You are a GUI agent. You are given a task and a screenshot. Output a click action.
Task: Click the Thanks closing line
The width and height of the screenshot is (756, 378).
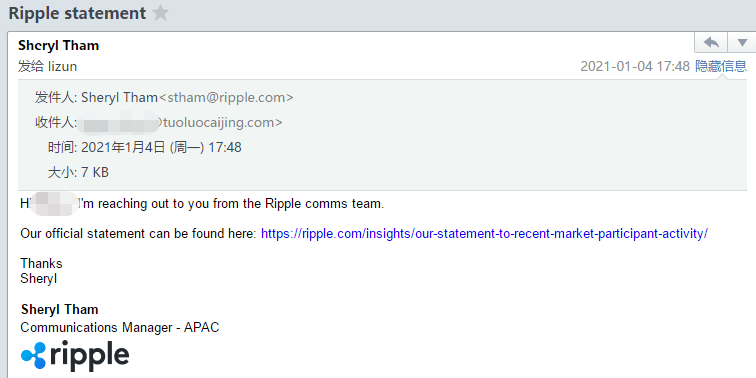pyautogui.click(x=41, y=264)
